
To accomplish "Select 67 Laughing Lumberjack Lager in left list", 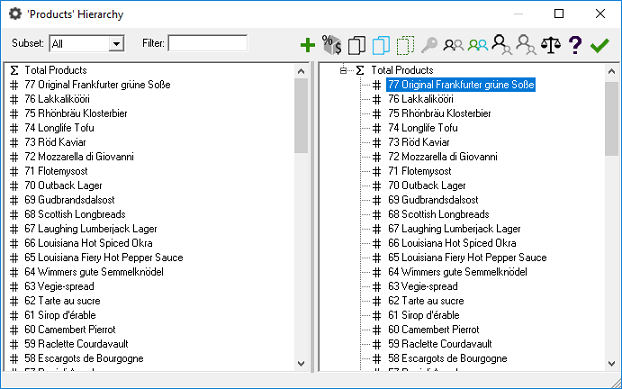I will click(91, 229).
